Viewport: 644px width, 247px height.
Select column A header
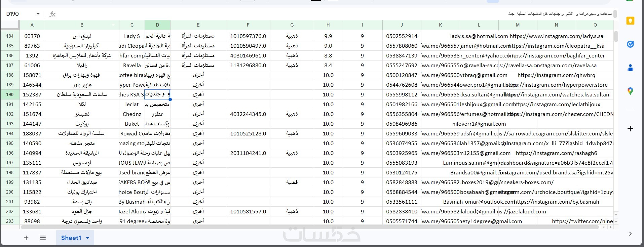click(32, 25)
